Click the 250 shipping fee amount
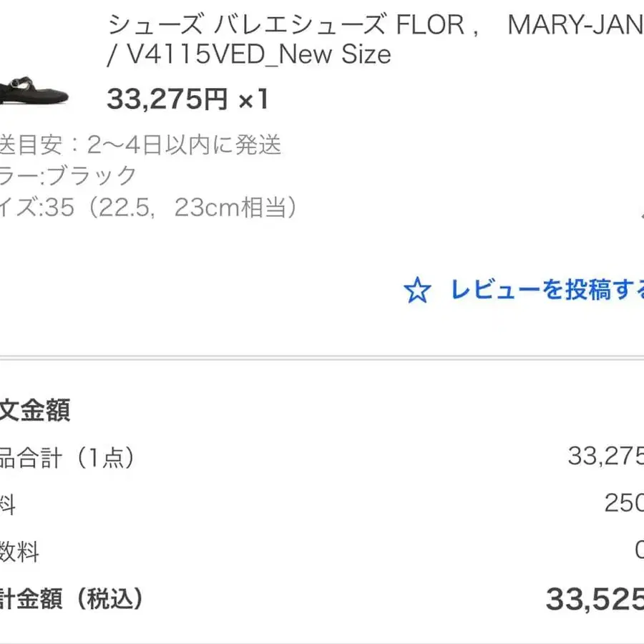This screenshot has width=644, height=644. [x=624, y=502]
